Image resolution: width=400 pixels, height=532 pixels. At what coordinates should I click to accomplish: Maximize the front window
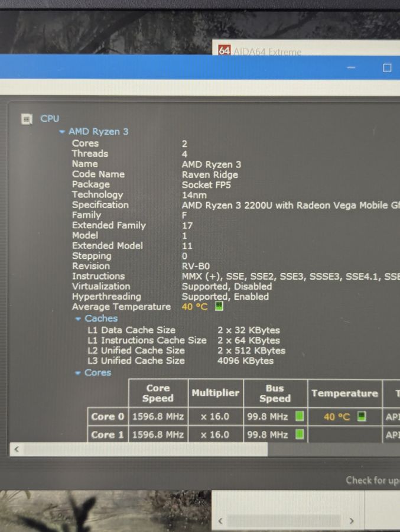(x=387, y=68)
